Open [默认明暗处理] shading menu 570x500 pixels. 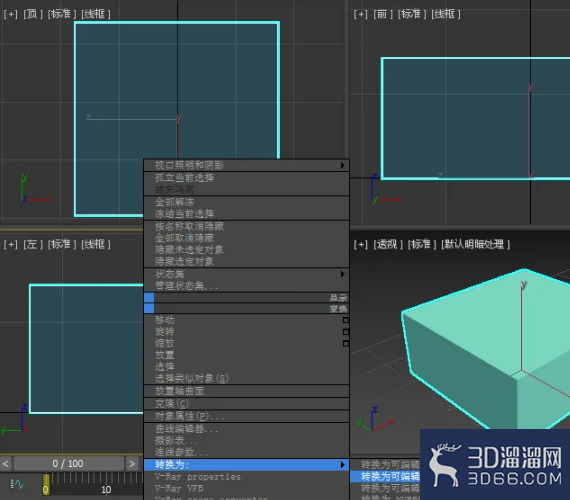coord(475,244)
